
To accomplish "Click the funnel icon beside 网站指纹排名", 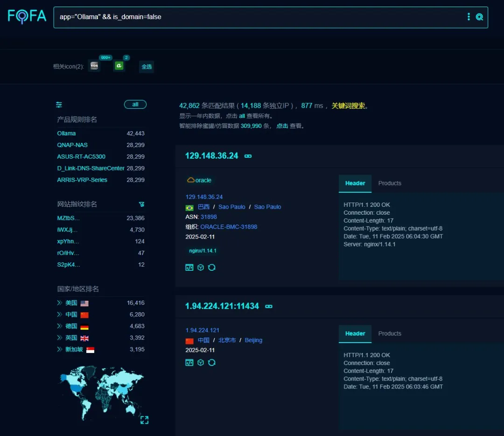I will (x=141, y=204).
